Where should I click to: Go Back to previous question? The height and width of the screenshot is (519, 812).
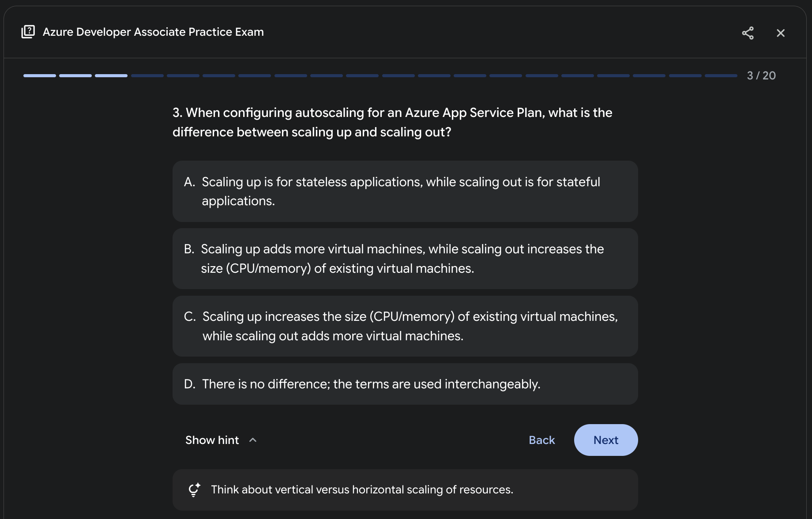[541, 440]
